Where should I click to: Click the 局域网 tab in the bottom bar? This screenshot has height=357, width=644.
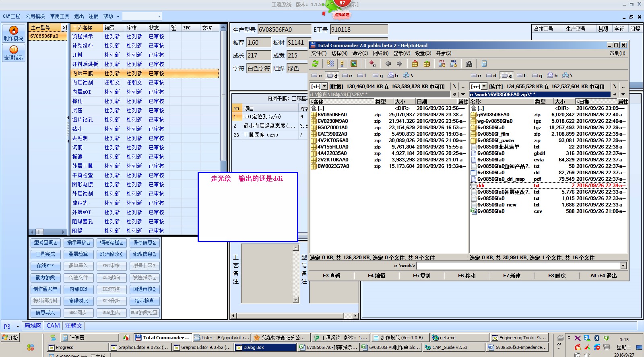33,326
